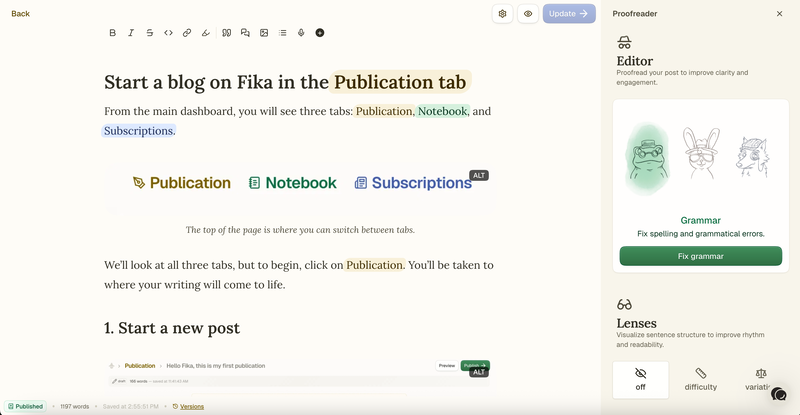Click the Fix grammar button

click(701, 256)
